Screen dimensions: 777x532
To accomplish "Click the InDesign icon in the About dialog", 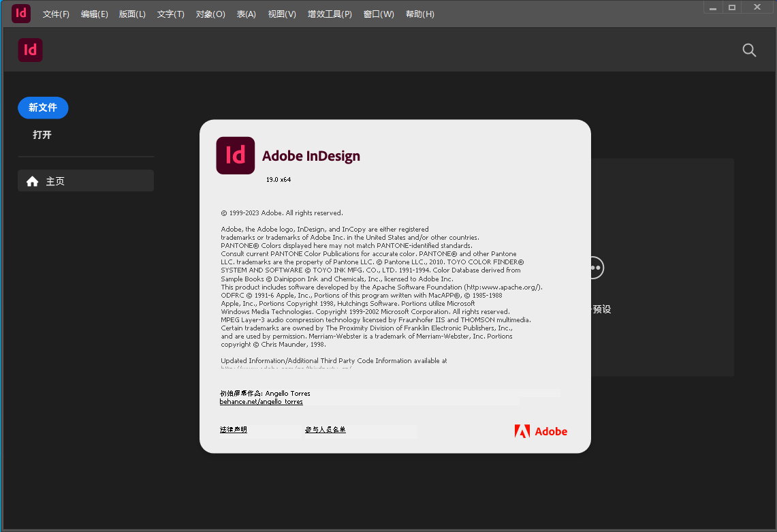I will coord(236,155).
